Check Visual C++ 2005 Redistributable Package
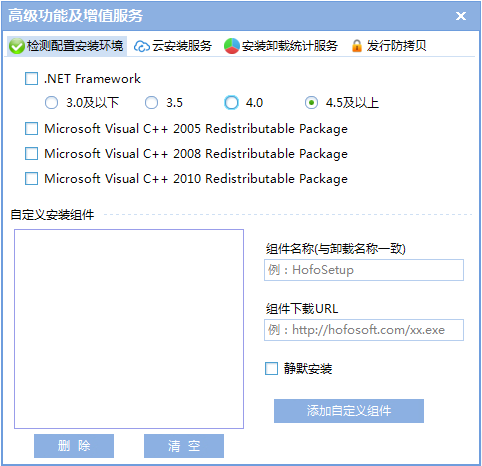This screenshot has width=482, height=466. click(31, 129)
